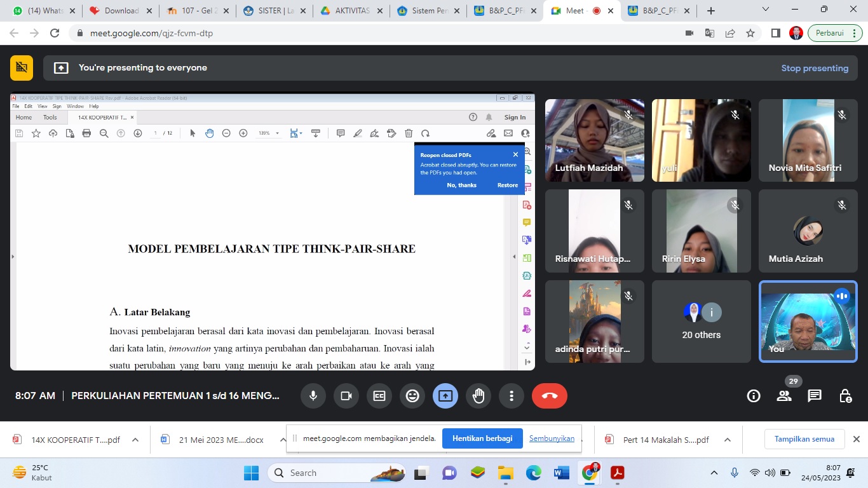Open the emoji reactions button
868x488 pixels.
(x=412, y=396)
